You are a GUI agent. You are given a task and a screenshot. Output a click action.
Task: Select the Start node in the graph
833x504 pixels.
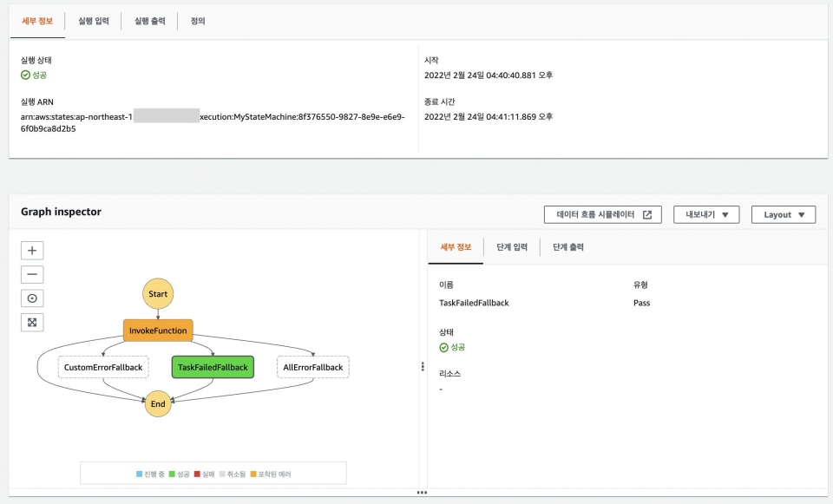click(157, 293)
